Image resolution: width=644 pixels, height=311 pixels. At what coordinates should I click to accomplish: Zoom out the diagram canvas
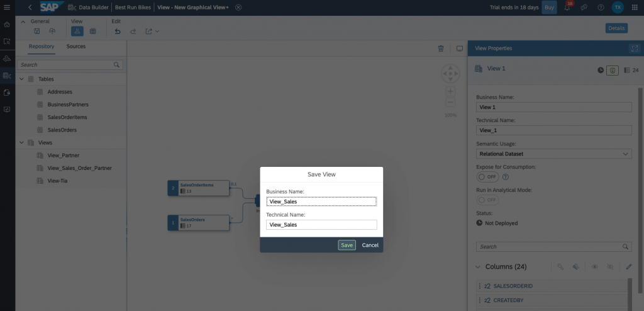(x=450, y=103)
